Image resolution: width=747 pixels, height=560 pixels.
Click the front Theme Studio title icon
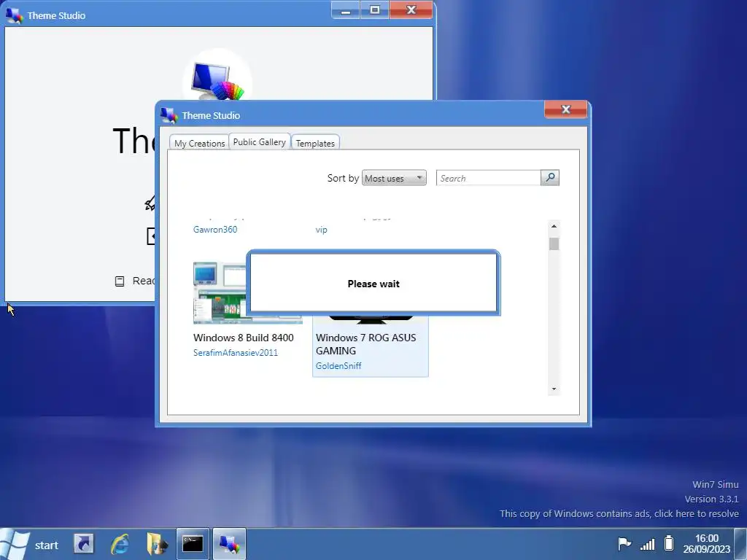tap(169, 114)
